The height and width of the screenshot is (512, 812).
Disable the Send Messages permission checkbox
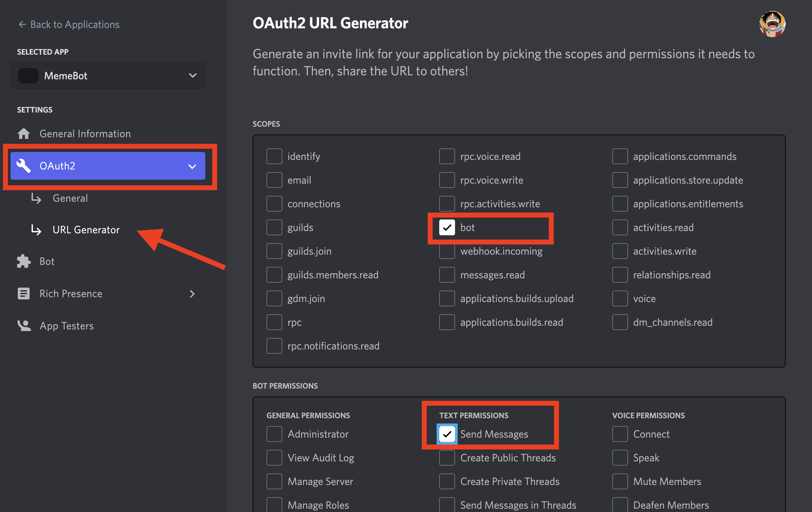[x=447, y=434]
